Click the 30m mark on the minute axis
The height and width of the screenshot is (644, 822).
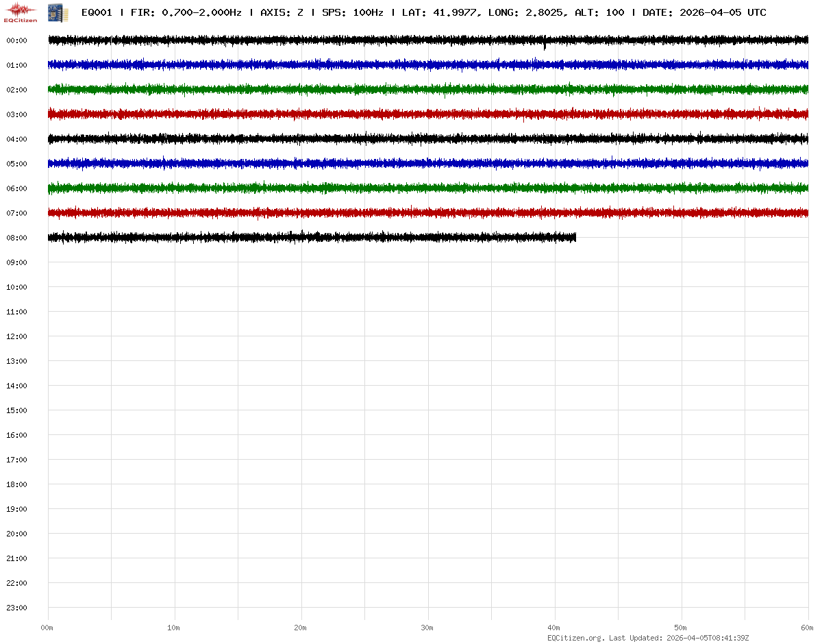click(427, 628)
